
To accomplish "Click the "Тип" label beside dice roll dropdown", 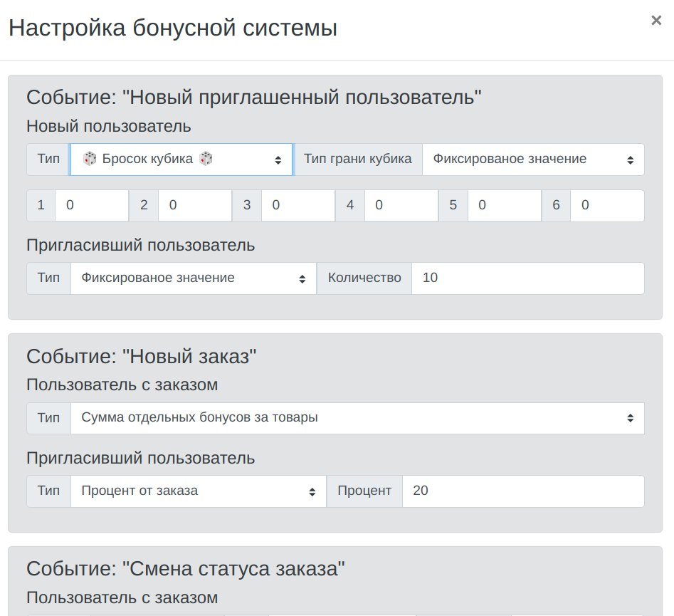I will pos(47,159).
